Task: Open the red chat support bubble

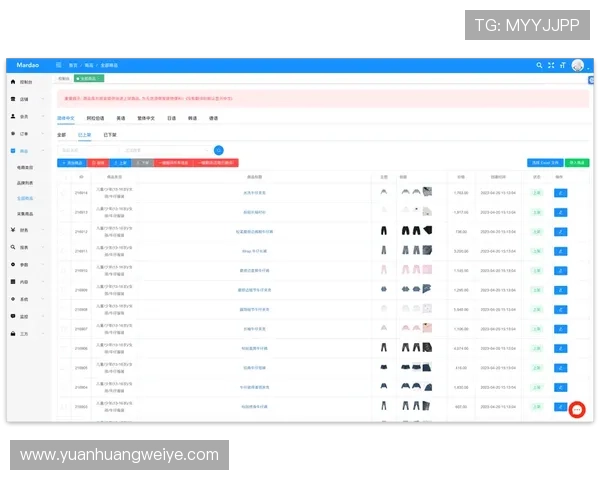Action: (x=577, y=410)
